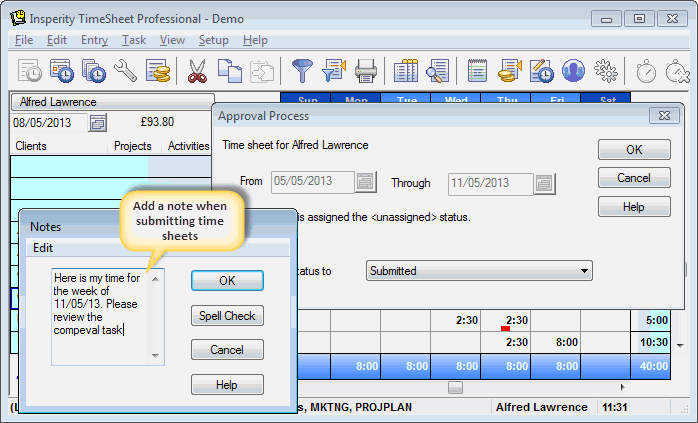
Task: Click the expense coins toolbar icon
Action: pyautogui.click(x=158, y=71)
